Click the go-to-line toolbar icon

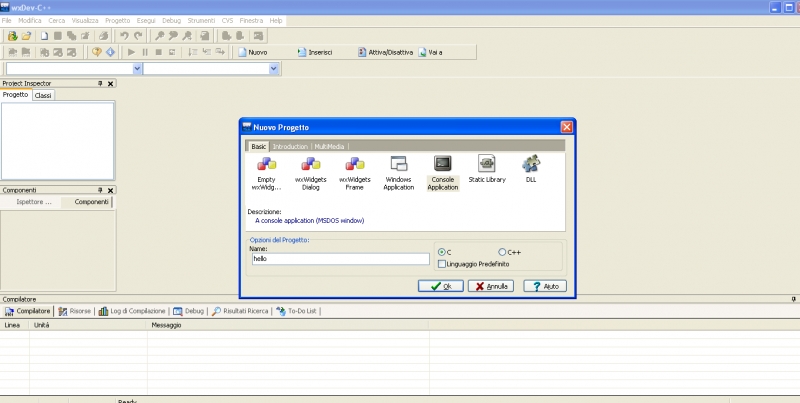click(205, 36)
